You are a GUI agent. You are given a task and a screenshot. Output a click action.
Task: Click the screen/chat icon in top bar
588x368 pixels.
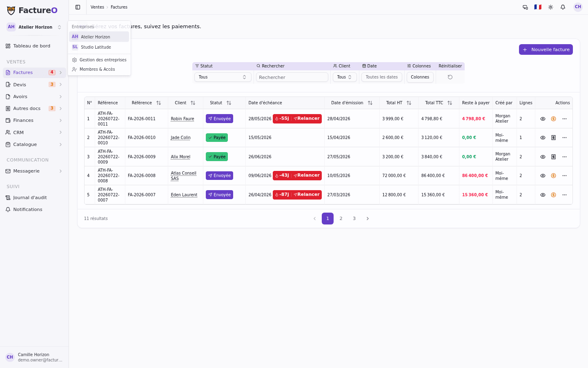pos(525,7)
